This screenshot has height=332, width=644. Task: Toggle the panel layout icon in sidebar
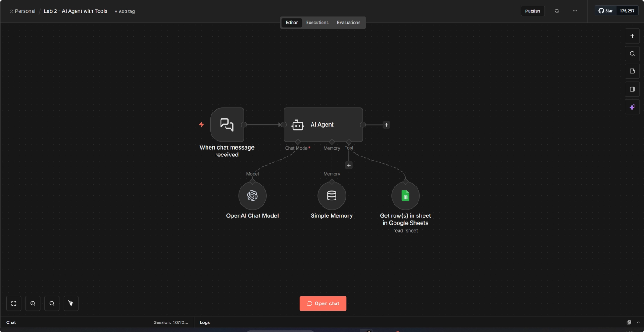pyautogui.click(x=632, y=88)
